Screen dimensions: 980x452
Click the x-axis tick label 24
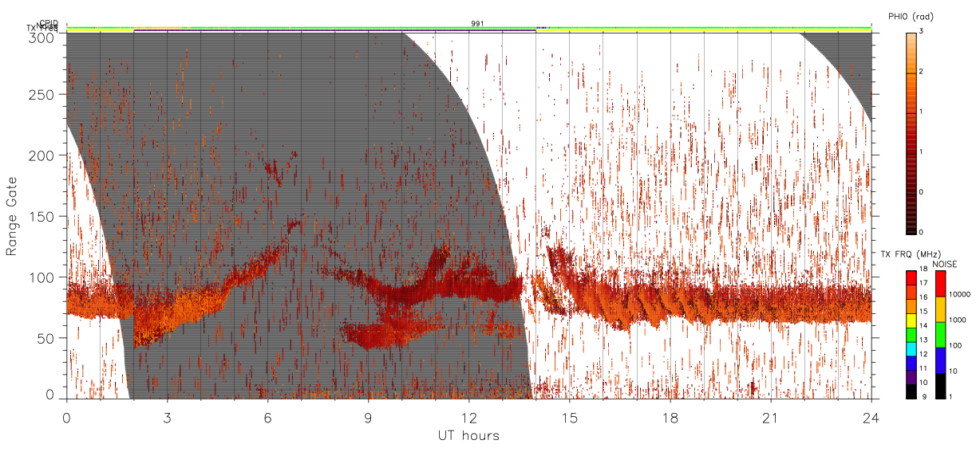[x=871, y=418]
